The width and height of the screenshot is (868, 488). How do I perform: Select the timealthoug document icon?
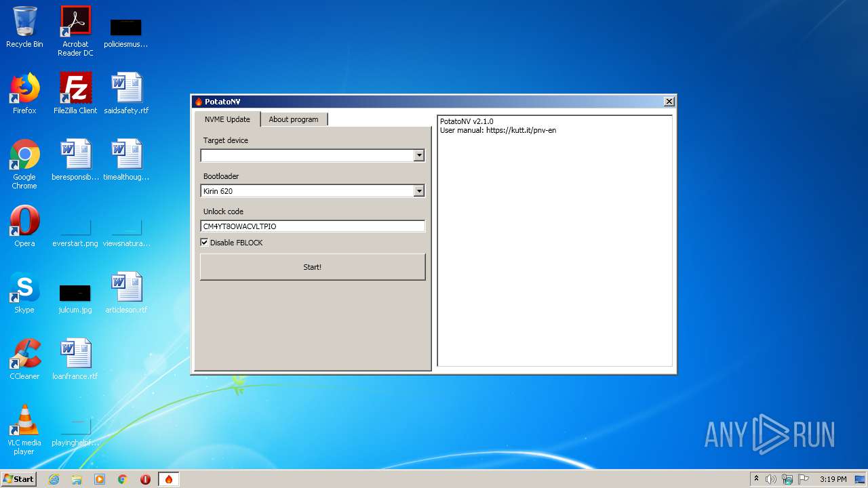[126, 160]
